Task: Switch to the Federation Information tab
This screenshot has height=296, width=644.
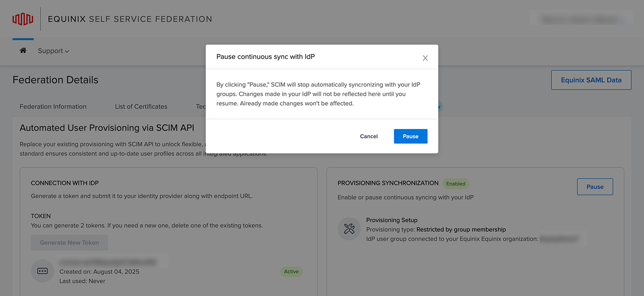Action: tap(53, 107)
